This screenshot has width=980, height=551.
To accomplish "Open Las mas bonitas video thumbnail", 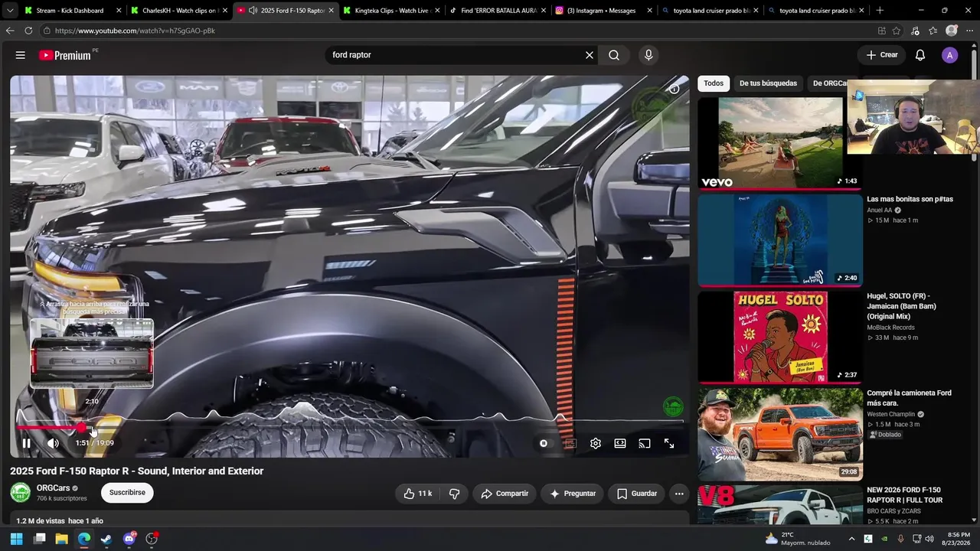I will coord(780,240).
